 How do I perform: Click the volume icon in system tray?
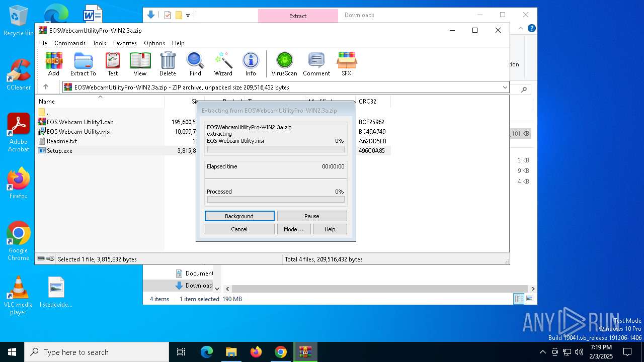click(579, 352)
